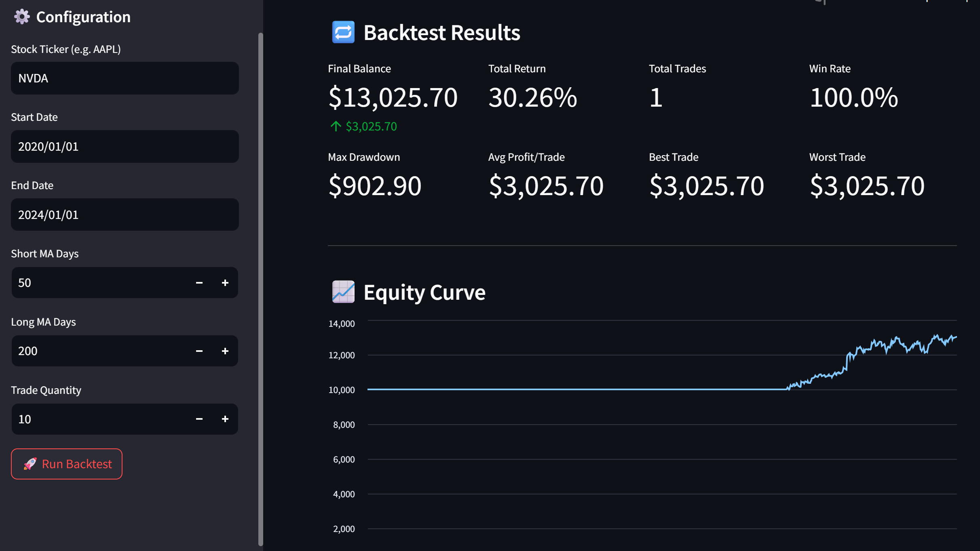The height and width of the screenshot is (551, 980).
Task: Increment Long MA Days value
Action: 225,351
